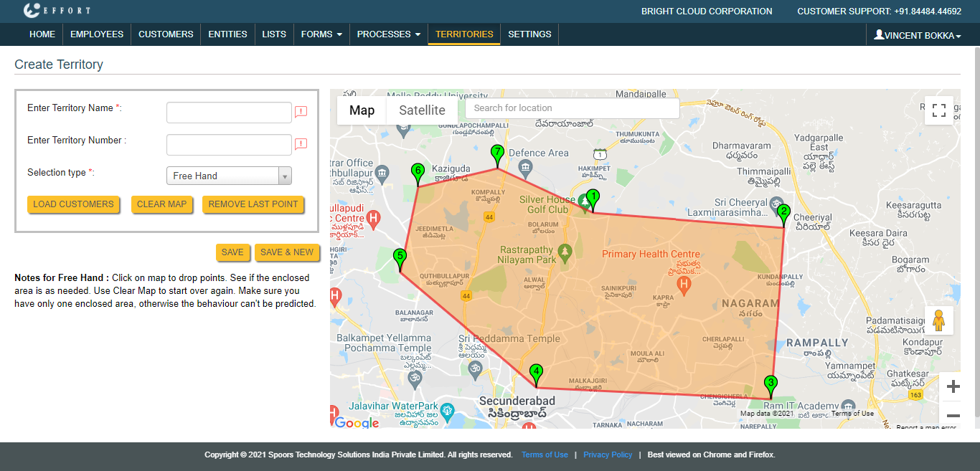Click green map marker number 7

click(x=497, y=153)
